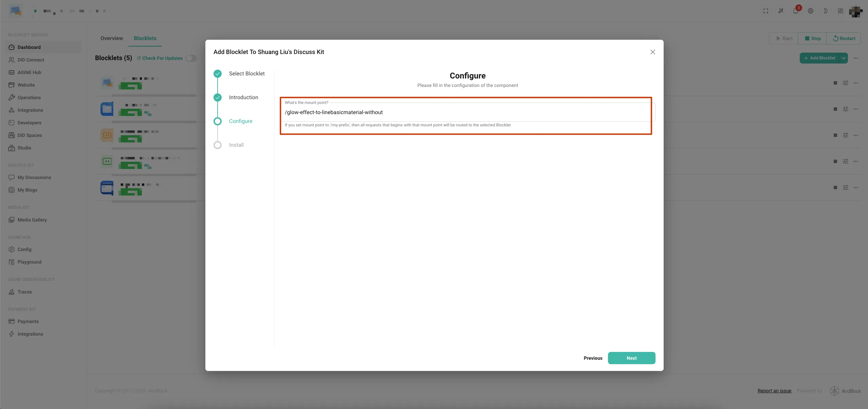The height and width of the screenshot is (409, 868).
Task: Toggle the Check For Updates switch
Action: click(191, 58)
